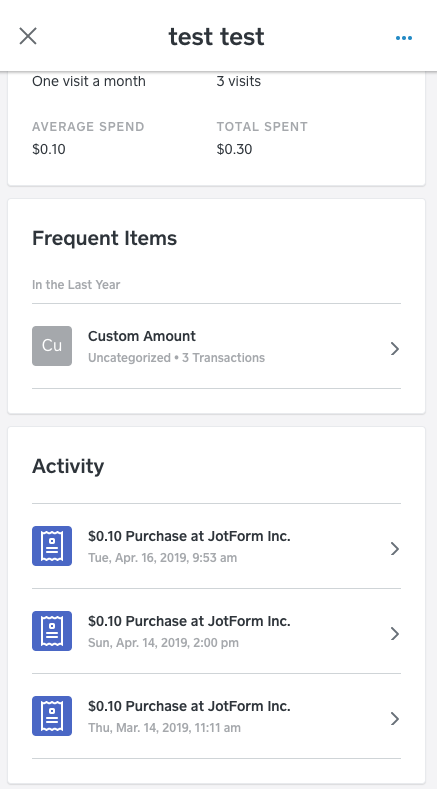The height and width of the screenshot is (789, 437).
Task: Open purchase dated Thu, Mar. 14, 2019
Action: [x=216, y=716]
